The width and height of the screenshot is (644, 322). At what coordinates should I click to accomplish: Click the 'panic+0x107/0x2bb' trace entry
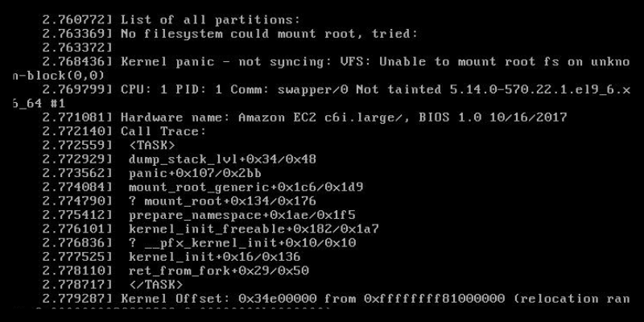pyautogui.click(x=195, y=173)
